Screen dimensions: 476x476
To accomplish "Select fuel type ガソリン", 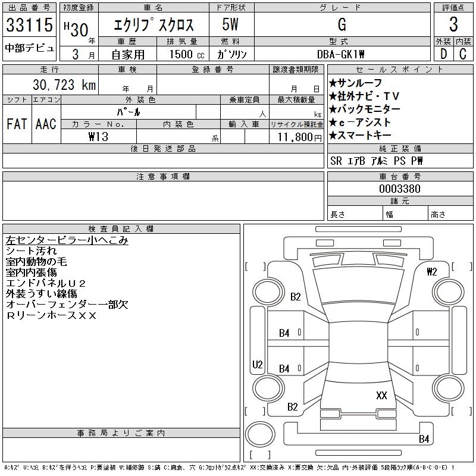I will tap(231, 54).
